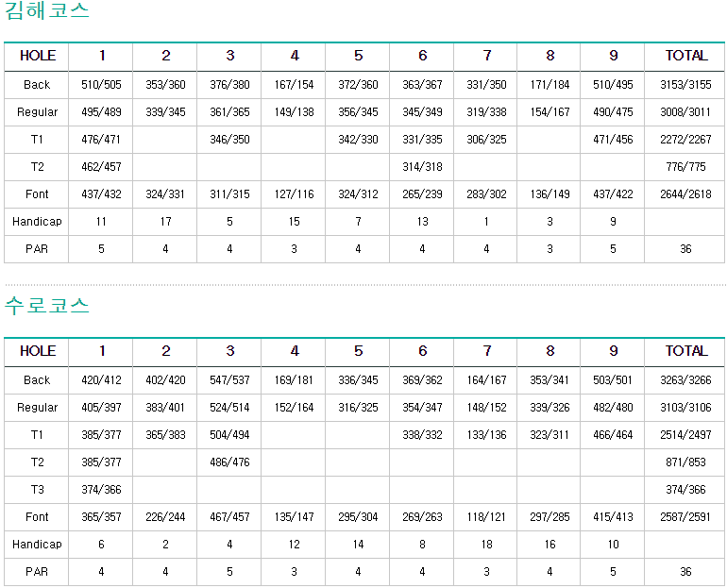
Task: Select the 339/345 value
Action: tap(165, 112)
